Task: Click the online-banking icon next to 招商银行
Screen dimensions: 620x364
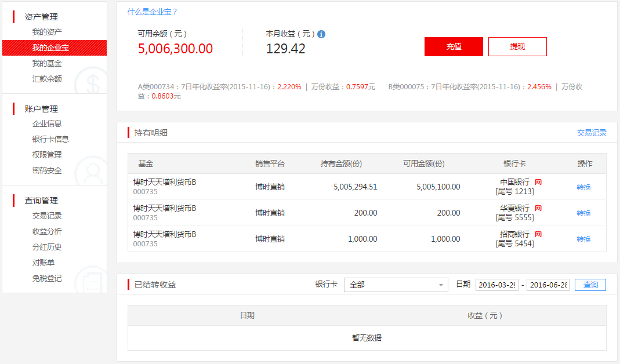Action: click(x=538, y=234)
